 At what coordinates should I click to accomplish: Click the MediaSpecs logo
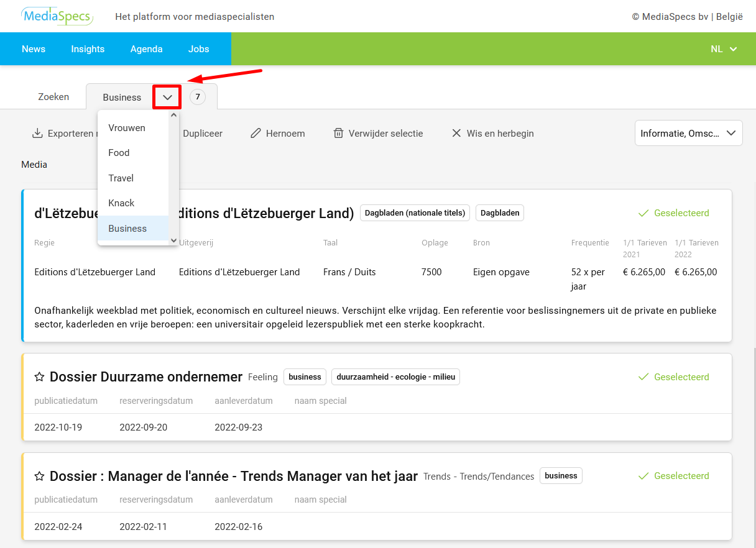[x=57, y=16]
